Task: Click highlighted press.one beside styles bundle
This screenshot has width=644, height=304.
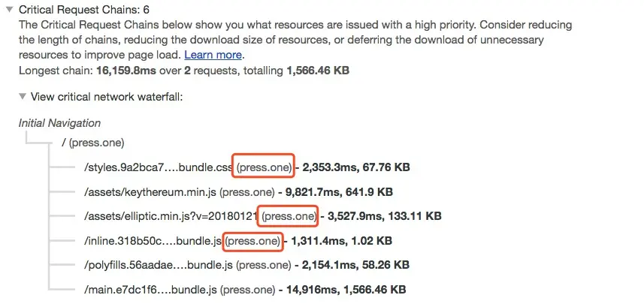Action: [263, 167]
